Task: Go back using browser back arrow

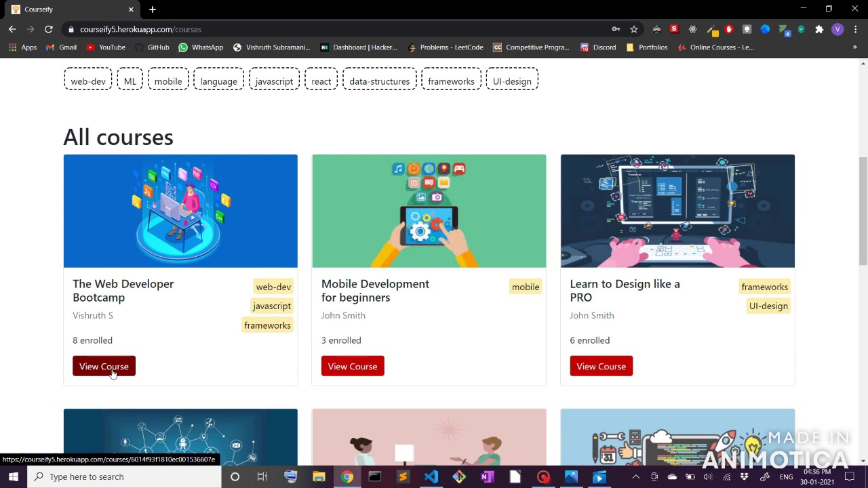Action: [x=12, y=29]
